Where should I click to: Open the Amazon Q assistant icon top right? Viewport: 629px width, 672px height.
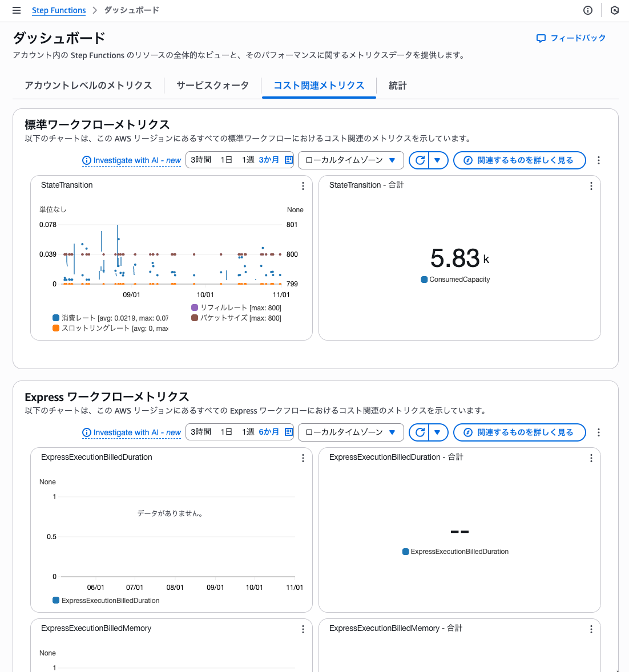pyautogui.click(x=615, y=10)
